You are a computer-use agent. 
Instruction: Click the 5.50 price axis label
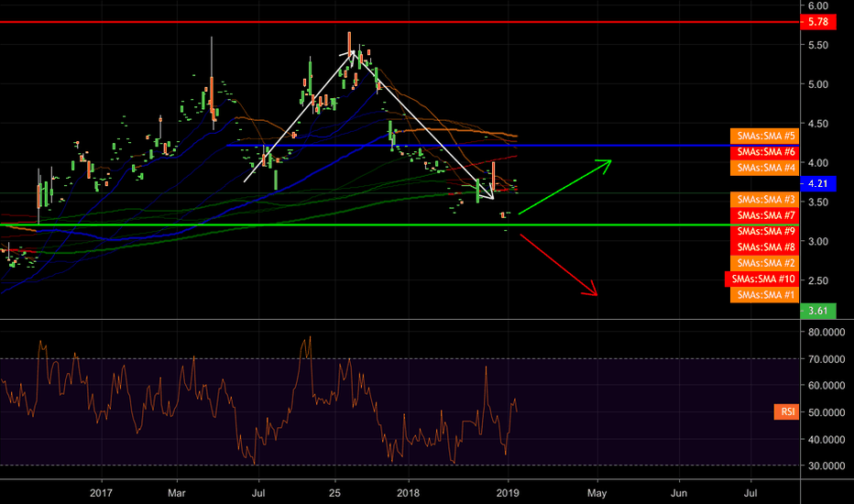[818, 45]
